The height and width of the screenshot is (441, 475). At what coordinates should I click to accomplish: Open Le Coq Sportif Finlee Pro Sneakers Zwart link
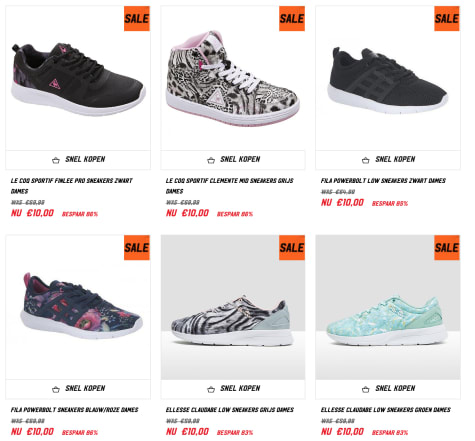(71, 186)
